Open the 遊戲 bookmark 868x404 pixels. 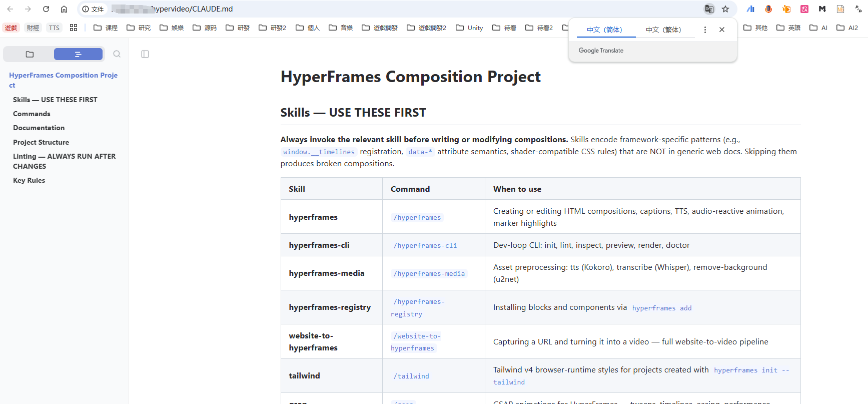pos(11,28)
